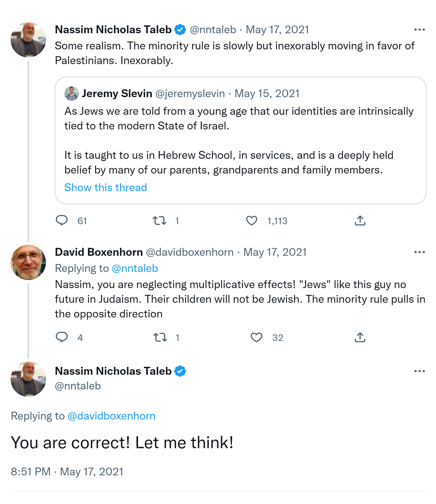Click Jeremy Slevin's name in quoted tweet
Screen dimensions: 436x504
(x=117, y=93)
